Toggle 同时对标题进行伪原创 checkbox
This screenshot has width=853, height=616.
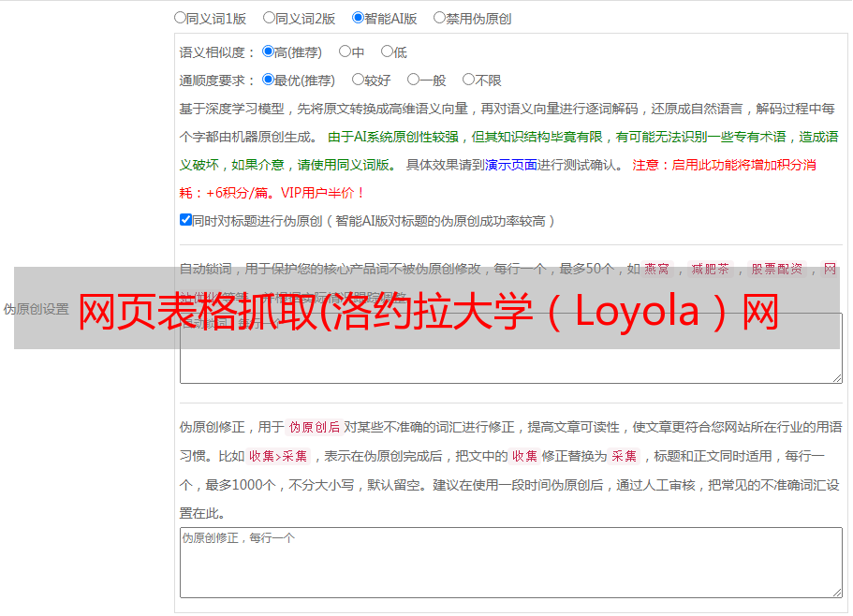(x=185, y=220)
